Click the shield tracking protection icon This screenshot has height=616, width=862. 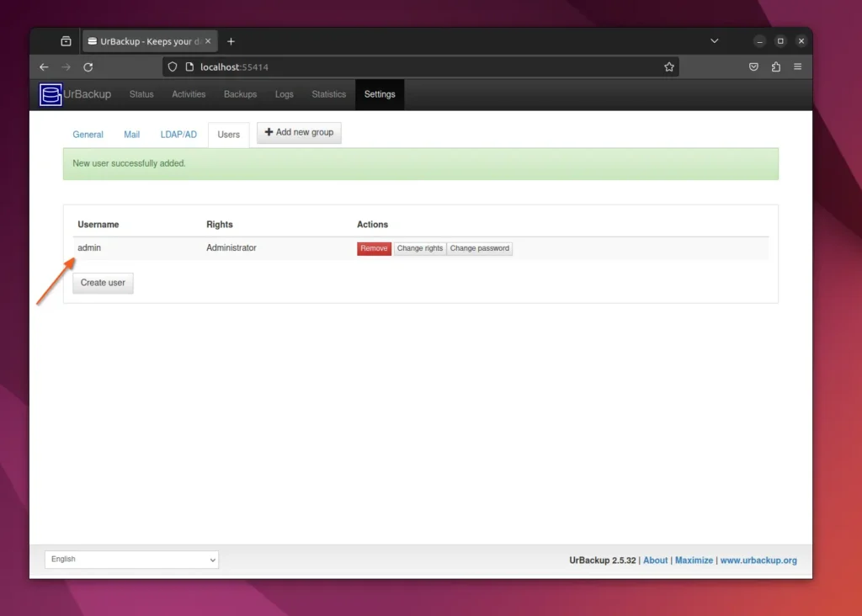pos(172,66)
